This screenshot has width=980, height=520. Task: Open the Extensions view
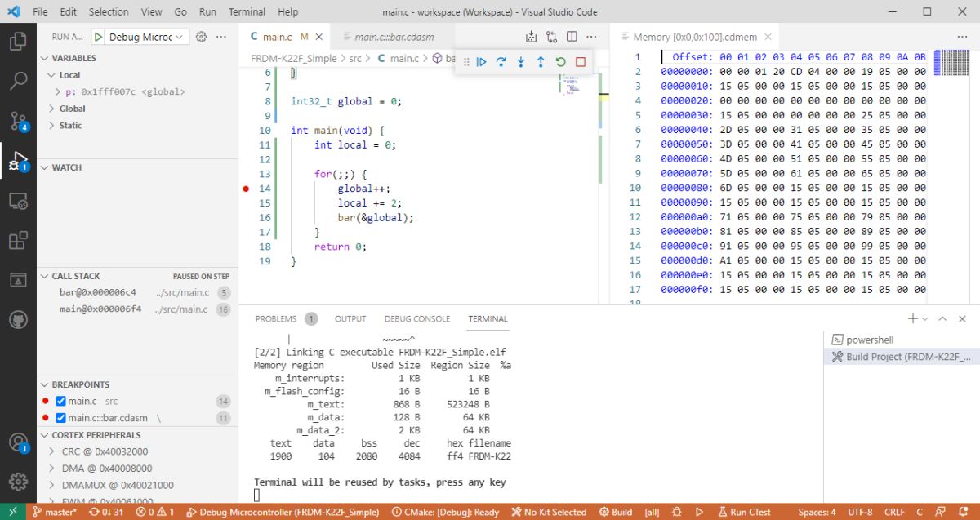point(18,240)
